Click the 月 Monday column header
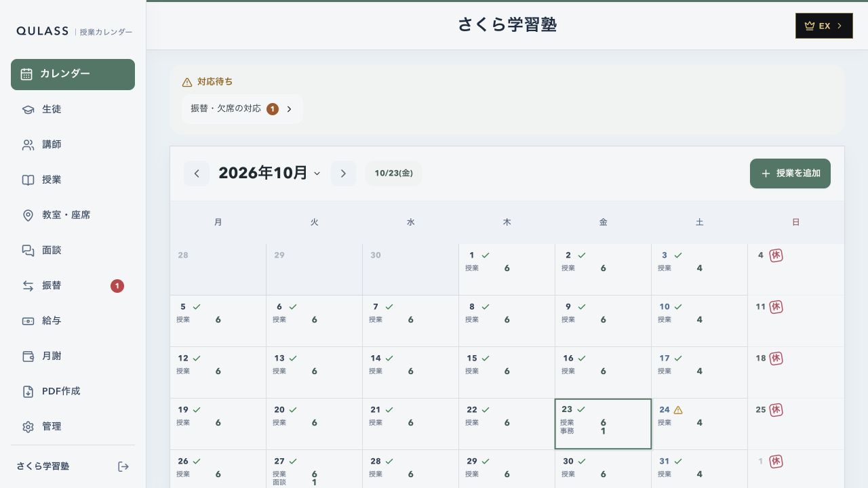Screen dimensions: 868x488 click(218, 222)
